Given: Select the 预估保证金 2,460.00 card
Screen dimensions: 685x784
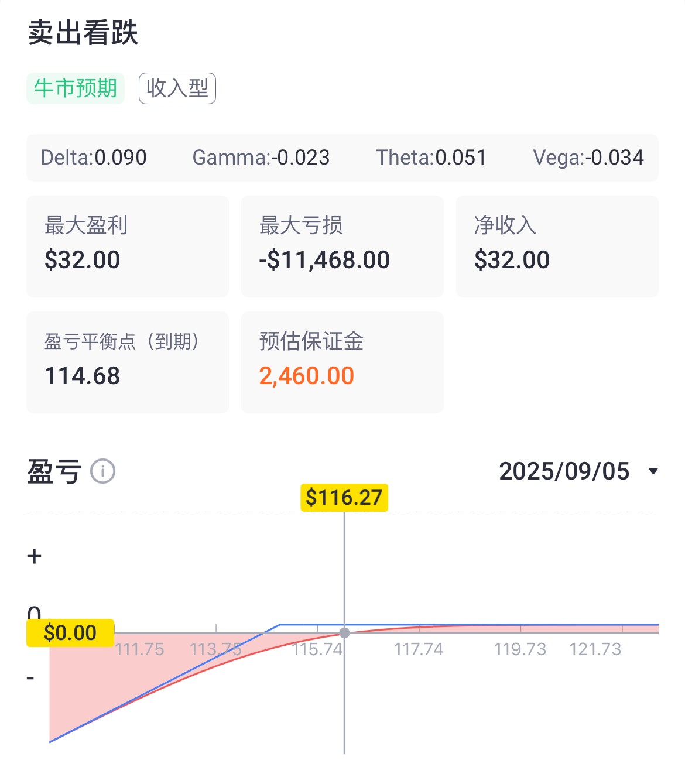Looking at the screenshot, I should [x=342, y=362].
